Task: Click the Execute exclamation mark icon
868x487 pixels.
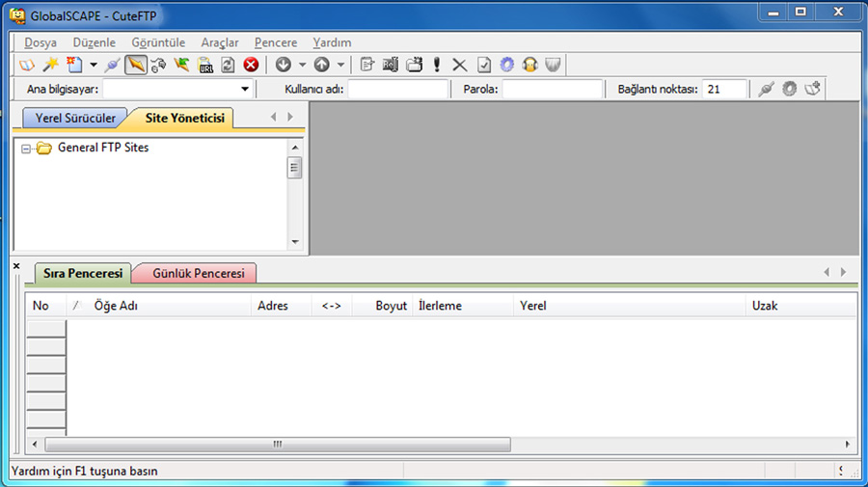Action: (437, 65)
